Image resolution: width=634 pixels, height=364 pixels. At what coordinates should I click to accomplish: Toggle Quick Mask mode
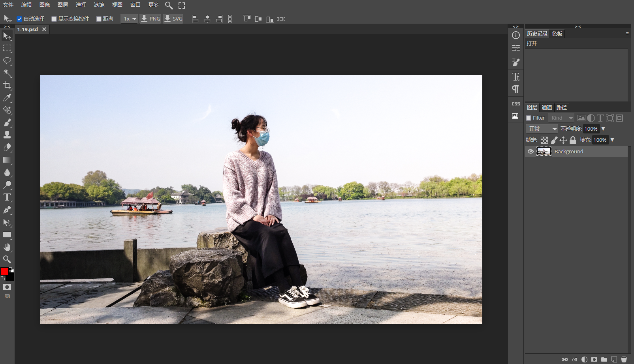tap(7, 287)
